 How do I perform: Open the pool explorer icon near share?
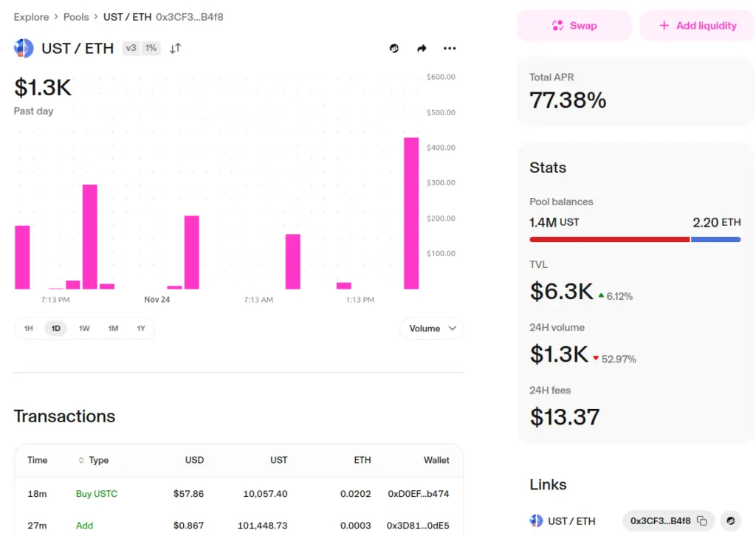point(394,49)
